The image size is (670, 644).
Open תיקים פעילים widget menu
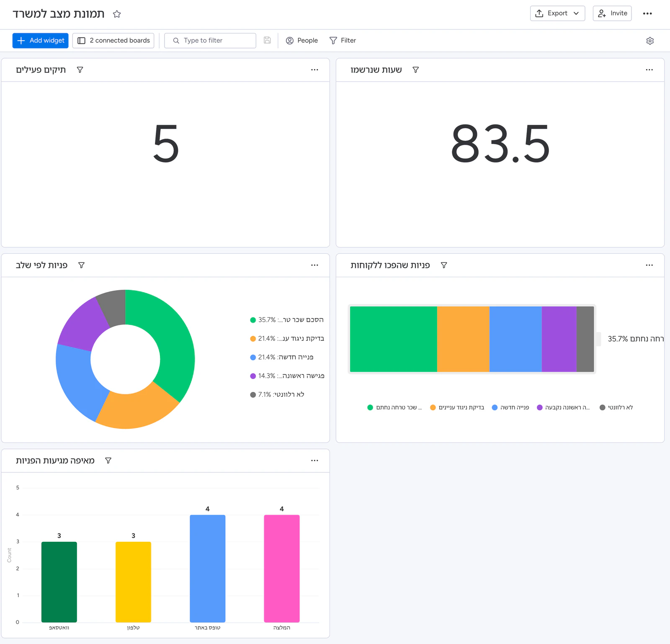(x=314, y=70)
